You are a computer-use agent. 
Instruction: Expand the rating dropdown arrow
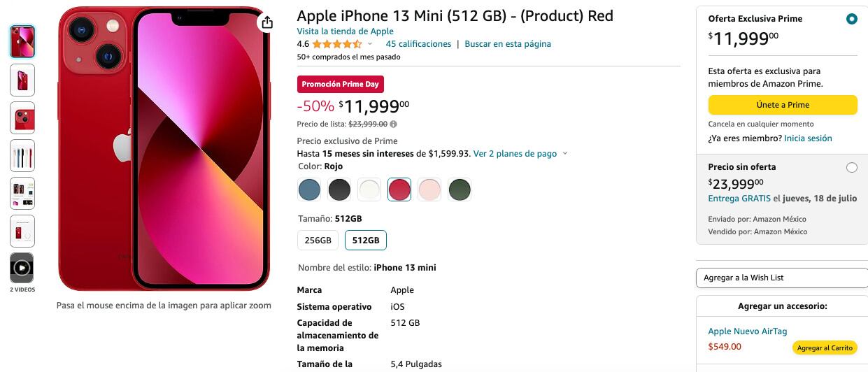pos(370,44)
